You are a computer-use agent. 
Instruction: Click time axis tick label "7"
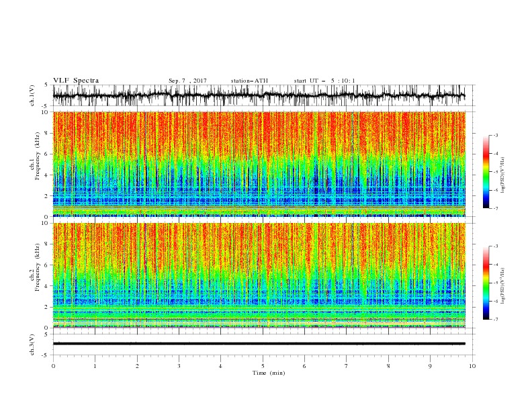[347, 366]
